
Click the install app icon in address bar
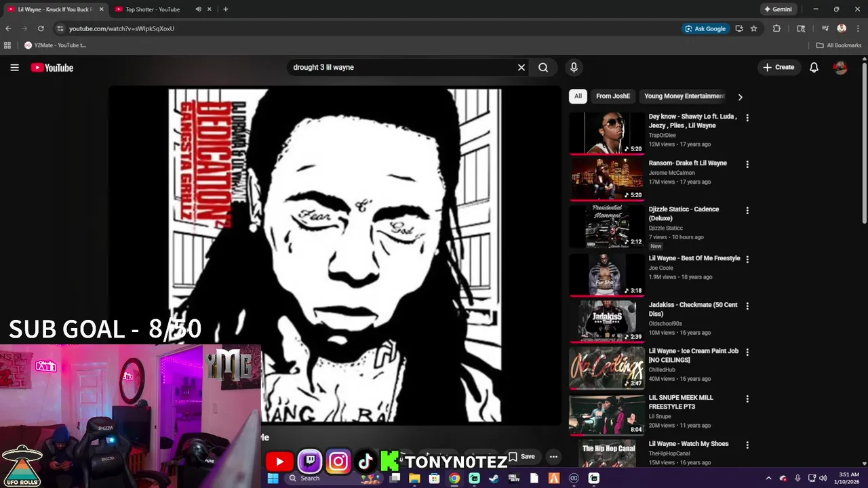739,28
